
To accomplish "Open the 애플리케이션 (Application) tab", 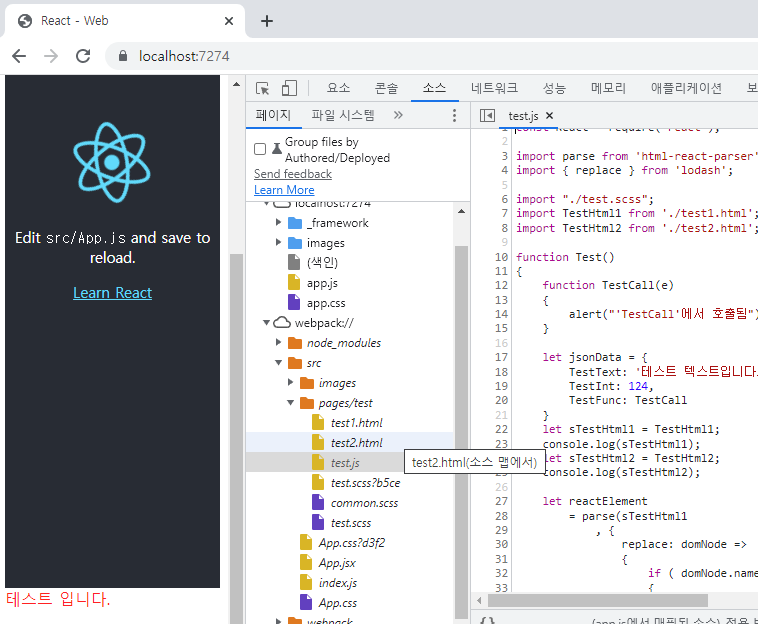I will tap(686, 88).
